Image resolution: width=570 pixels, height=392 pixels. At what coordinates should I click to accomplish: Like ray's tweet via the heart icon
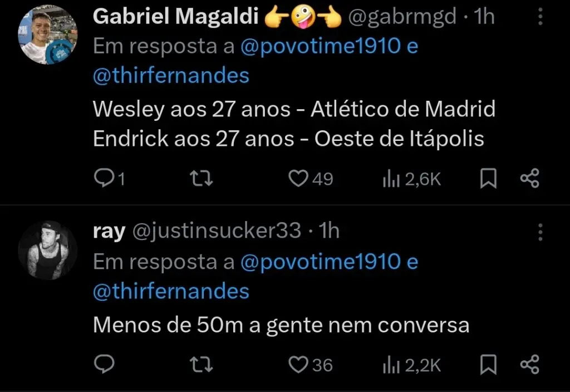(x=298, y=365)
